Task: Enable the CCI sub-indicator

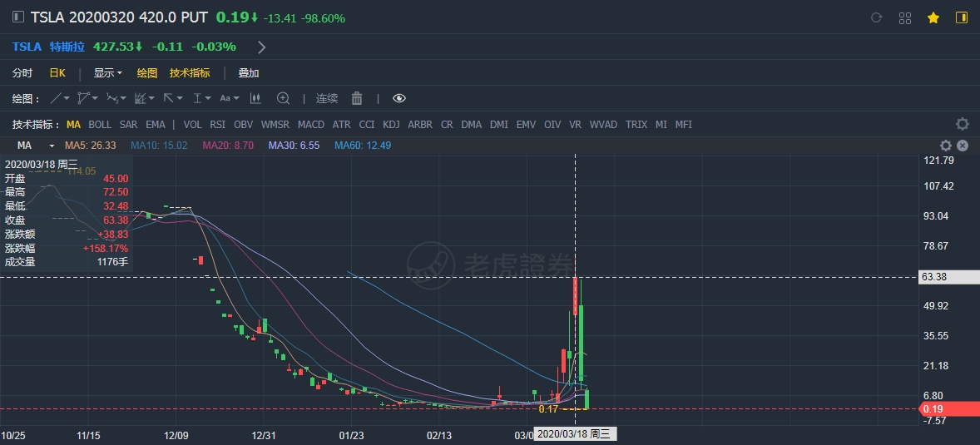Action: tap(367, 125)
